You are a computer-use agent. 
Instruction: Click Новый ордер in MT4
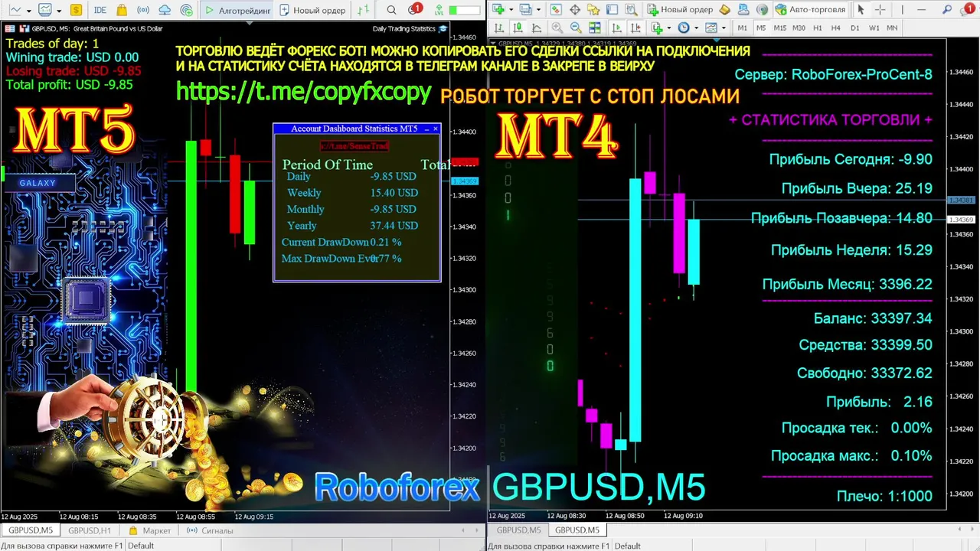(680, 9)
